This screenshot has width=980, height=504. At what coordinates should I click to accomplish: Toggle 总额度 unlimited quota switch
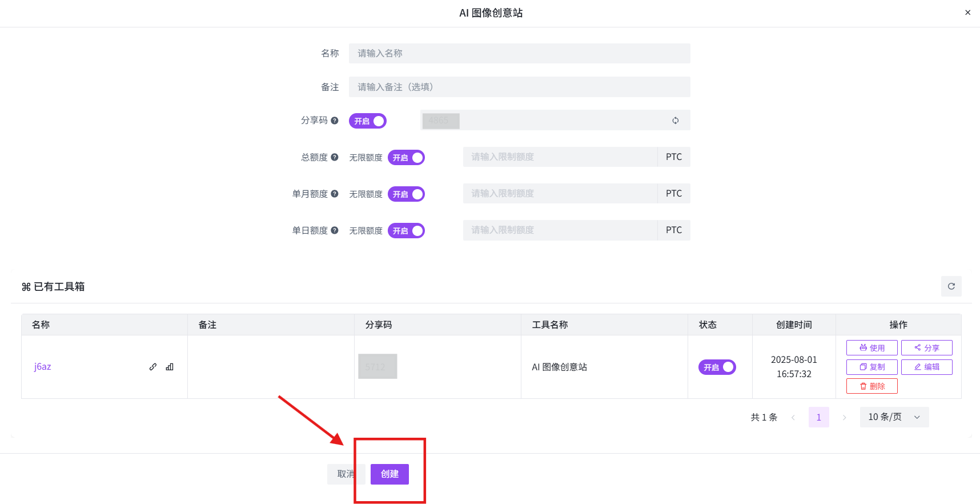coord(406,157)
